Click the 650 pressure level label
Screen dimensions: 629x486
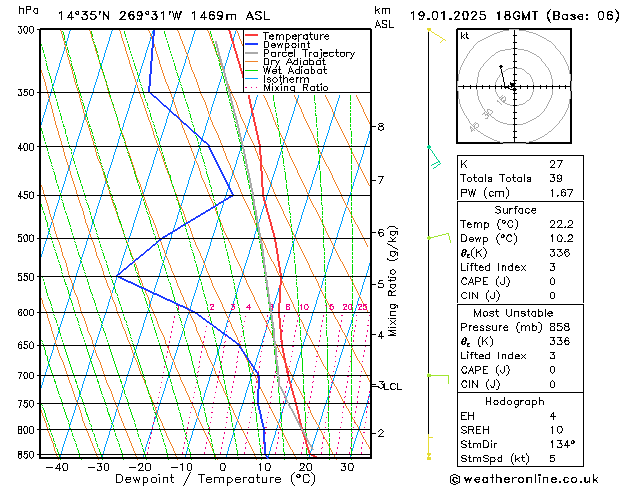pyautogui.click(x=28, y=345)
